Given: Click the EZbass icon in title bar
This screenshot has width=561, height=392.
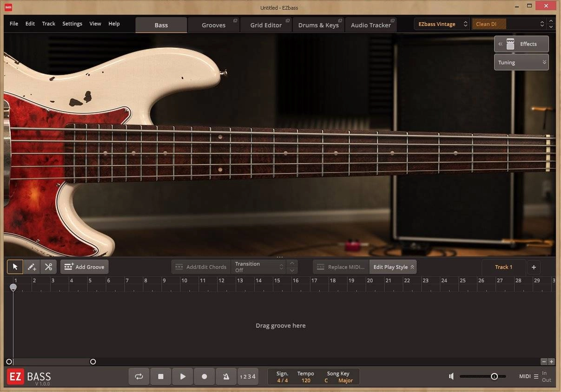Looking at the screenshot, I should 8,7.
